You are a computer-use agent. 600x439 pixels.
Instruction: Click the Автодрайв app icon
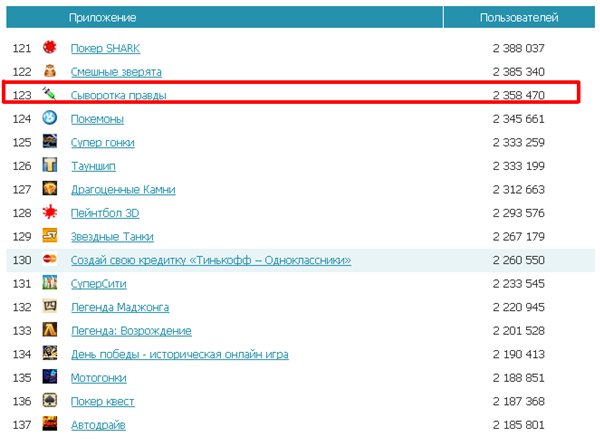click(x=50, y=424)
